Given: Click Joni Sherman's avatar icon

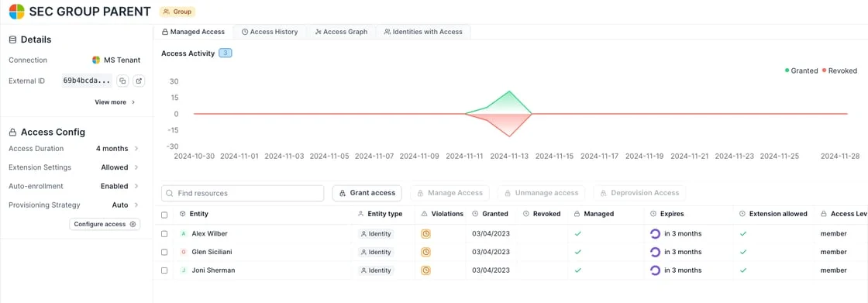Looking at the screenshot, I should [x=183, y=270].
